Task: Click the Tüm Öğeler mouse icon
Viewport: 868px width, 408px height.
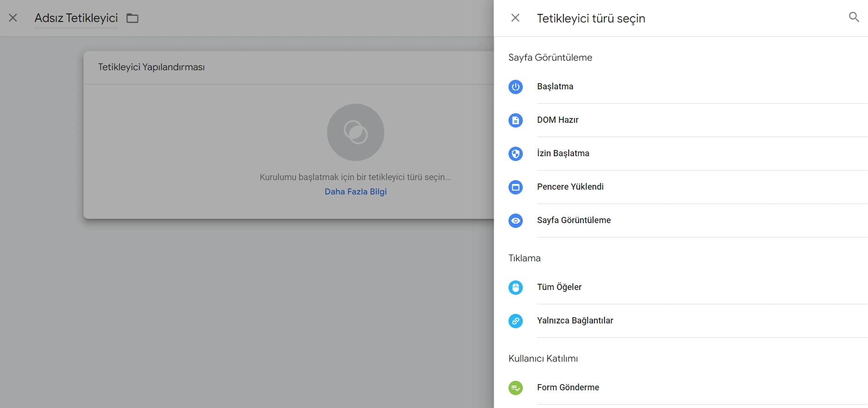Action: tap(516, 288)
